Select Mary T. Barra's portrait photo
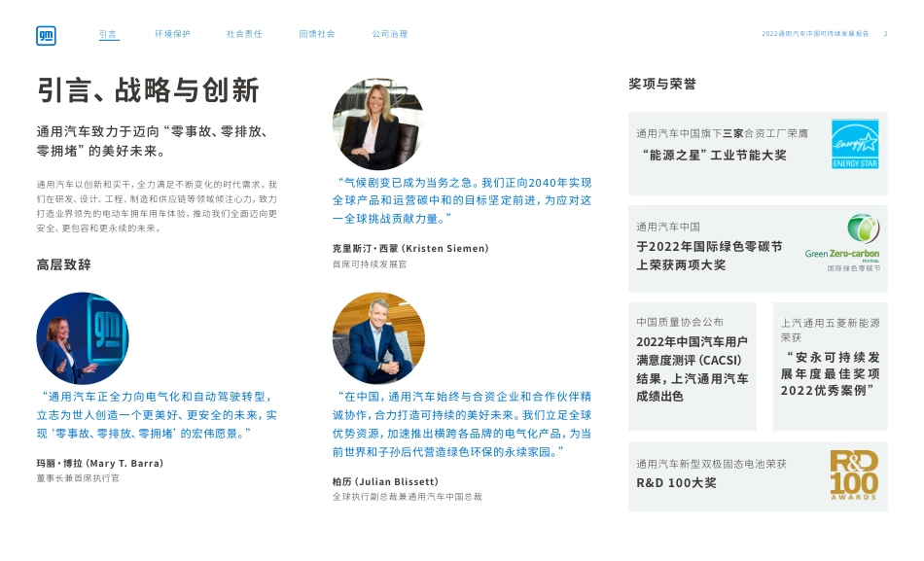The height and width of the screenshot is (561, 924). point(83,338)
